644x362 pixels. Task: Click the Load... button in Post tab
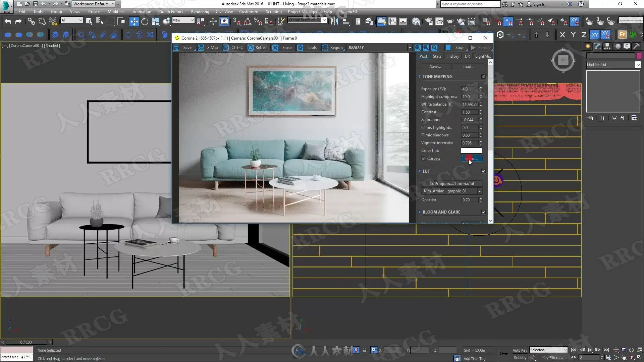468,67
